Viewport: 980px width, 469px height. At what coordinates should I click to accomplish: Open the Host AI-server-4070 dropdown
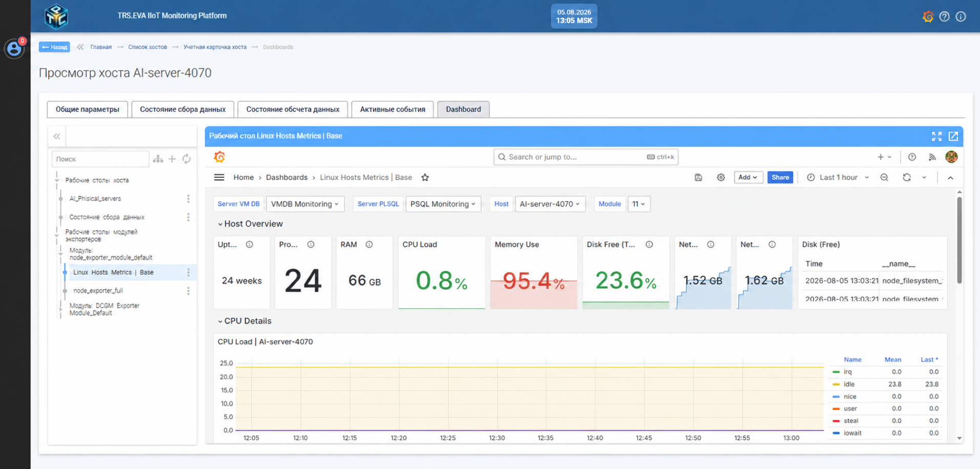point(550,204)
